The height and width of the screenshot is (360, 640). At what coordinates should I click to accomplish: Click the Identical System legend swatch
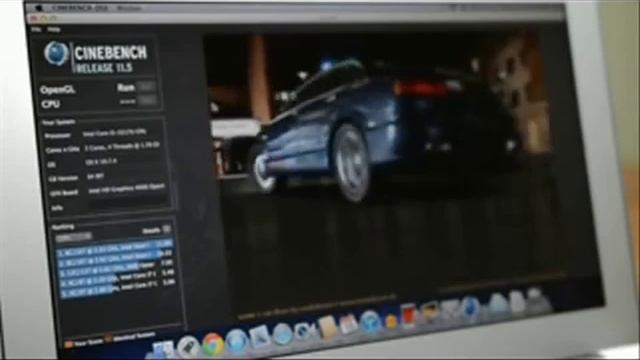tap(109, 339)
